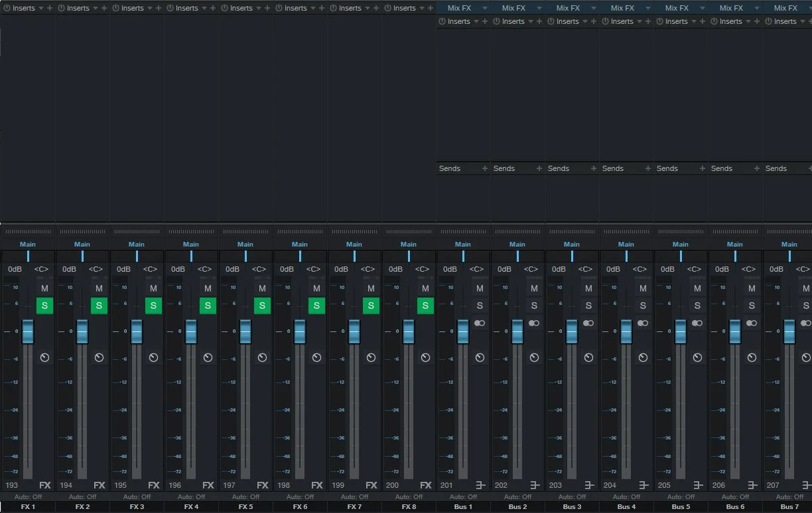Mute the Bus 6 channel
Viewport: 812px width, 513px height.
752,288
